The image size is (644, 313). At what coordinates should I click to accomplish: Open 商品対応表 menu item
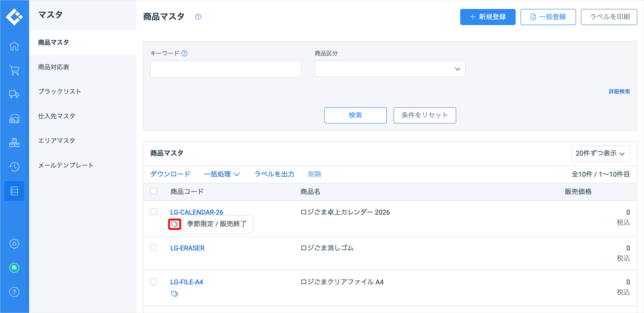point(83,67)
